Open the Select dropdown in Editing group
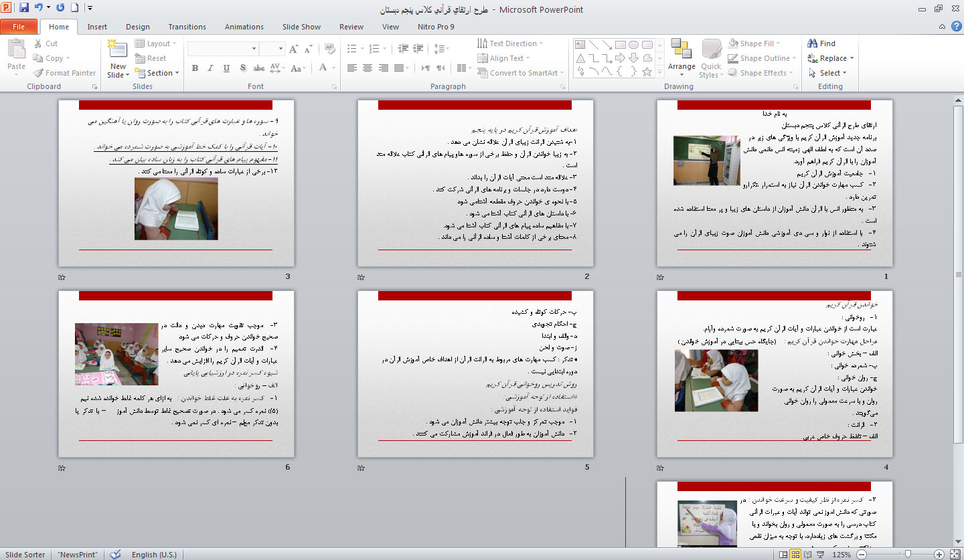The image size is (964, 560). 828,73
